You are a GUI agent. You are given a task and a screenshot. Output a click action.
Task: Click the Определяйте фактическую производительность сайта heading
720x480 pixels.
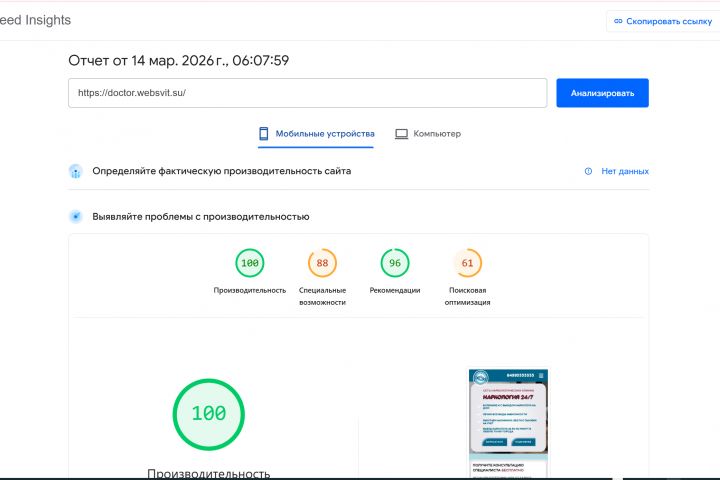click(x=222, y=171)
